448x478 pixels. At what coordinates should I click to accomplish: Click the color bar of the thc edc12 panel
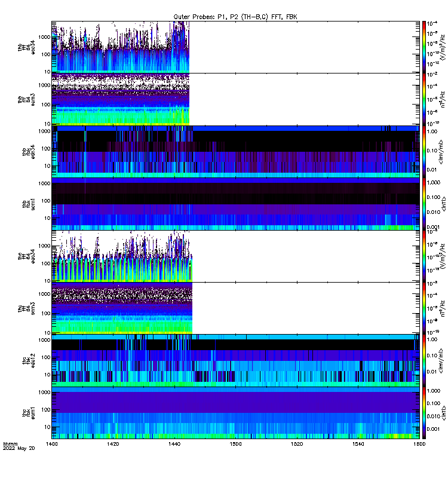[x=424, y=361]
